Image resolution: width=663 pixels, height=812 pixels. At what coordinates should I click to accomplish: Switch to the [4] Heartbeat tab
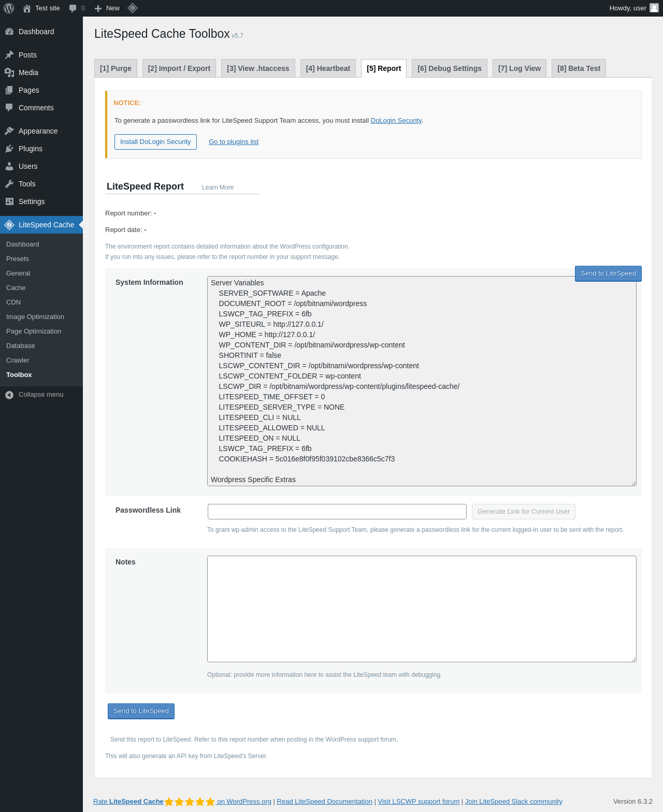click(328, 68)
